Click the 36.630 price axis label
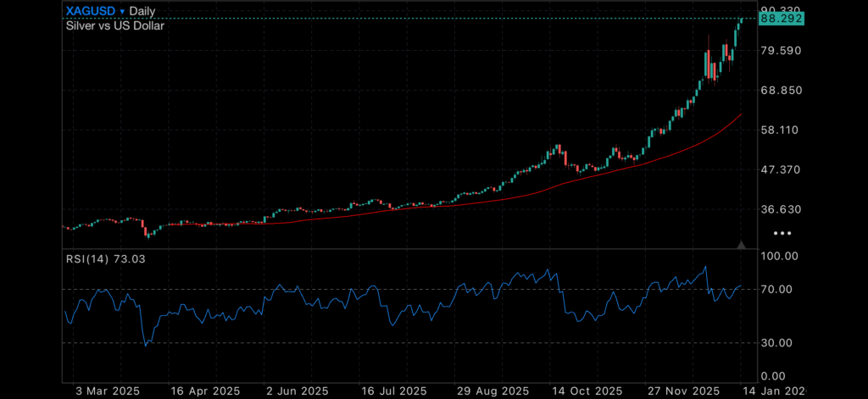Viewport: 868px width, 399px height. pos(781,209)
